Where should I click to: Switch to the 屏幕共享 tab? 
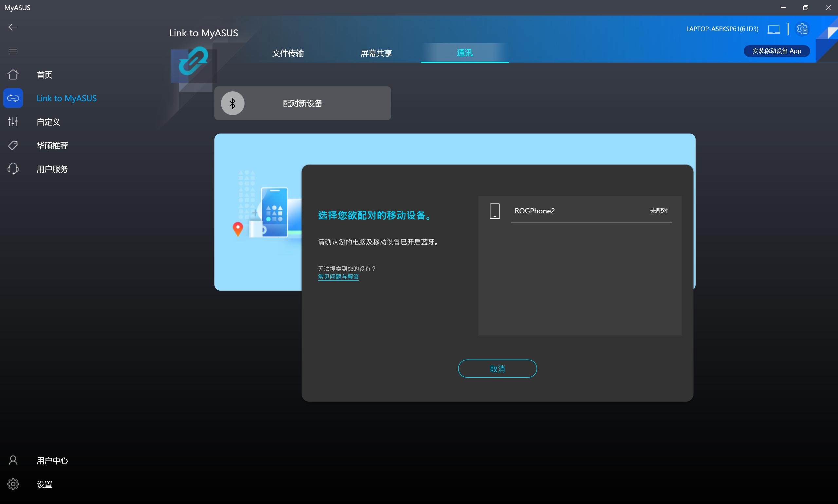376,53
